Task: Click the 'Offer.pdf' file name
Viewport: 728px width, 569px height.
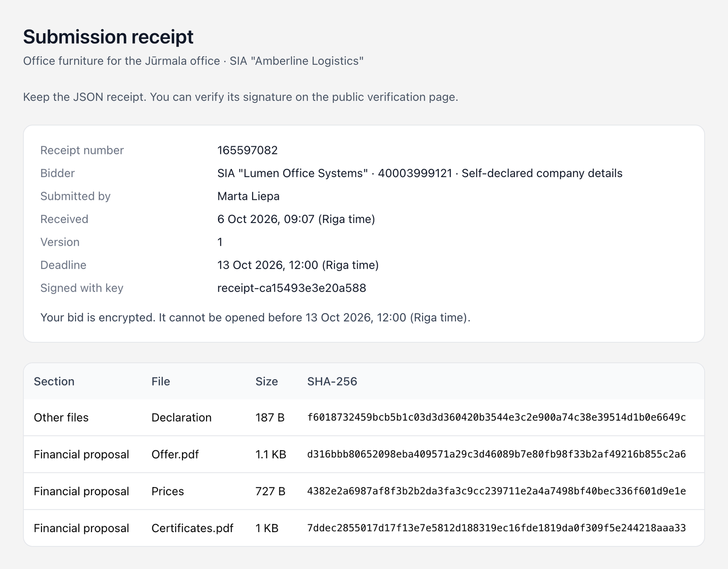Action: tap(175, 455)
